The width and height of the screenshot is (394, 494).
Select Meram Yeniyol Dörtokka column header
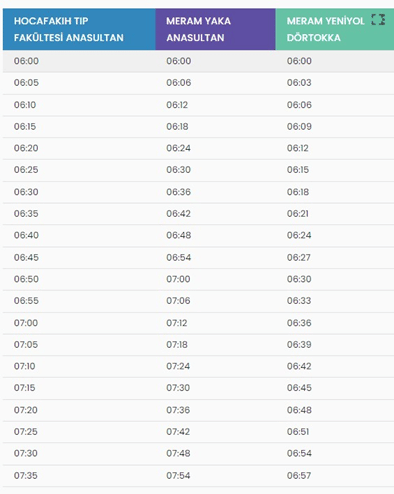coord(335,29)
